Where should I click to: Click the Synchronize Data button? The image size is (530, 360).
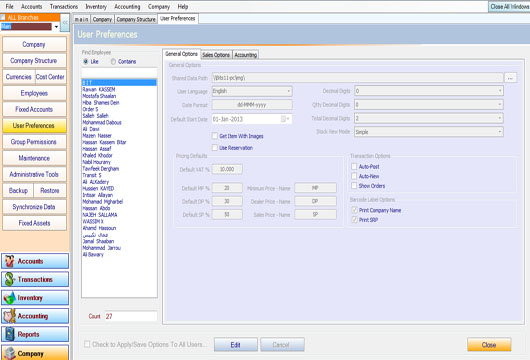pyautogui.click(x=34, y=207)
